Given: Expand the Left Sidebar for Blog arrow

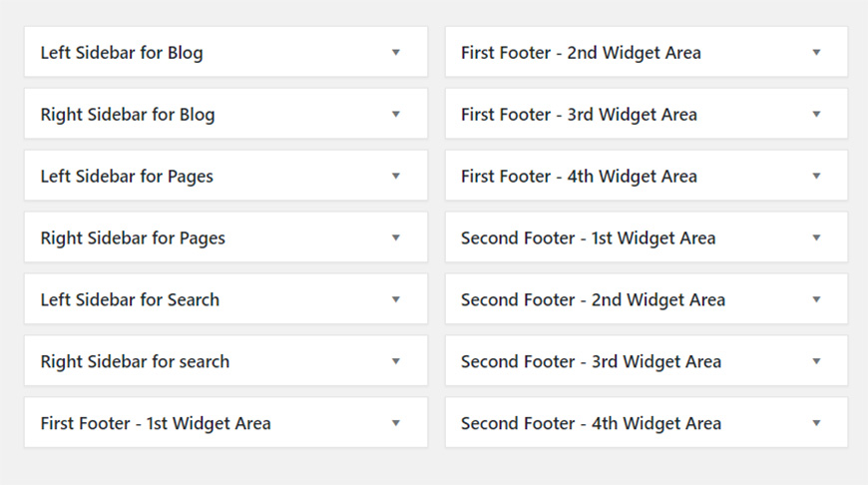Looking at the screenshot, I should coord(396,52).
